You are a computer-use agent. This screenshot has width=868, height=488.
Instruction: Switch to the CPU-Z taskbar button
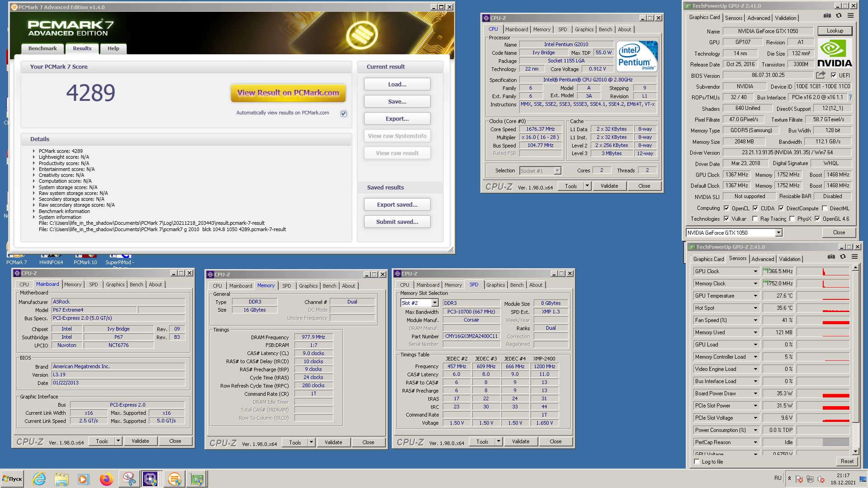(x=150, y=479)
